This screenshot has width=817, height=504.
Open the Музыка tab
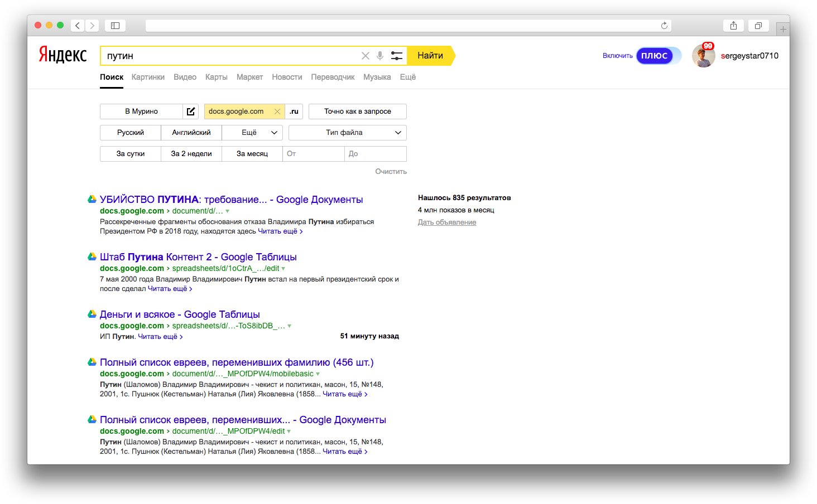point(377,77)
